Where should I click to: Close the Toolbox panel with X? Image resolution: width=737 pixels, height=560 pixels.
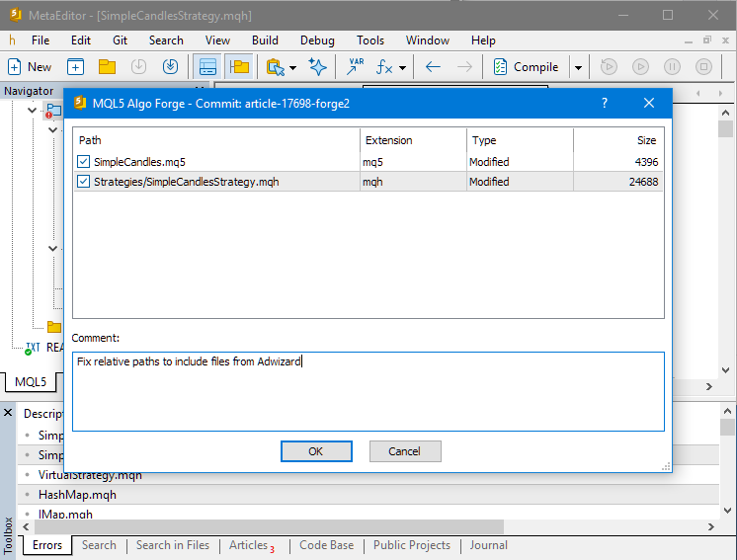(8, 413)
